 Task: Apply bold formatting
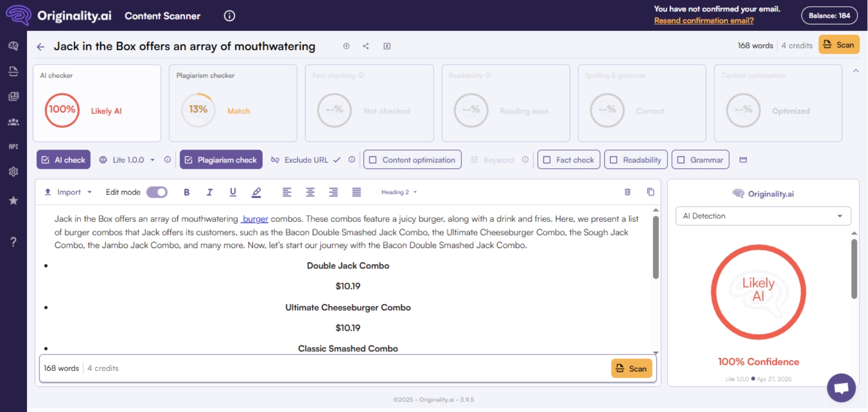187,192
